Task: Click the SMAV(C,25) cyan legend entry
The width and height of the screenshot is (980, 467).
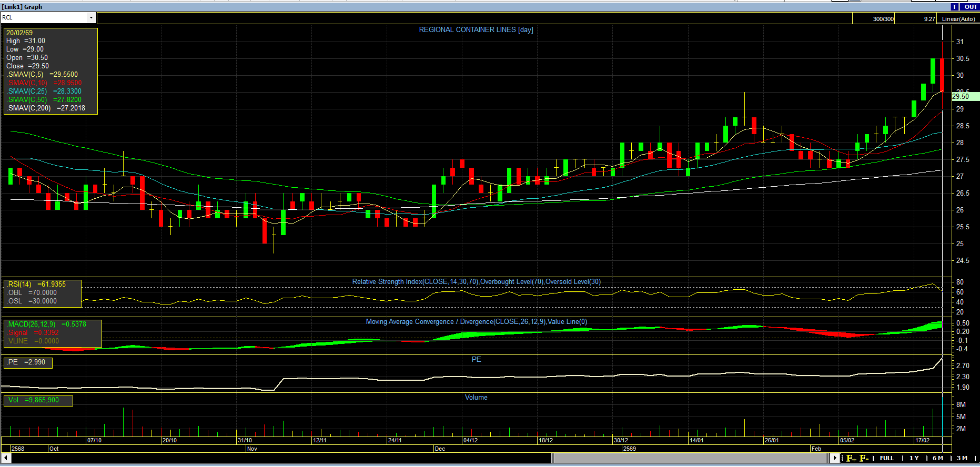Action: tap(44, 92)
